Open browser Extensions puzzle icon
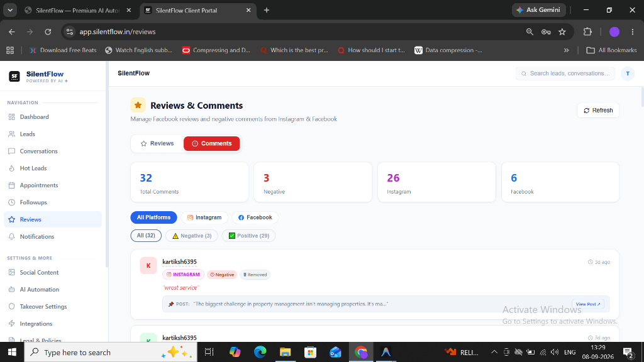The height and width of the screenshot is (362, 644). 588,31
